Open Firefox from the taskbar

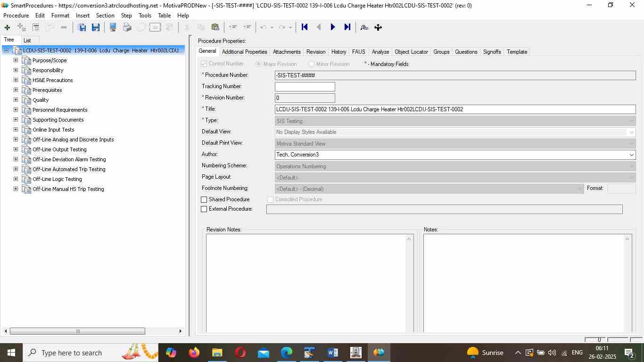point(194,353)
